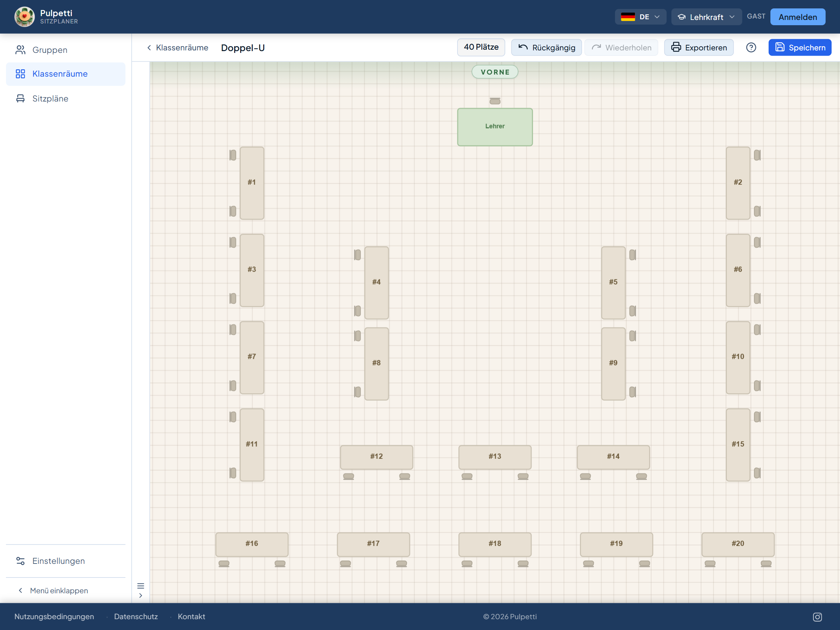Select desk #8 on the canvas

coord(376,363)
